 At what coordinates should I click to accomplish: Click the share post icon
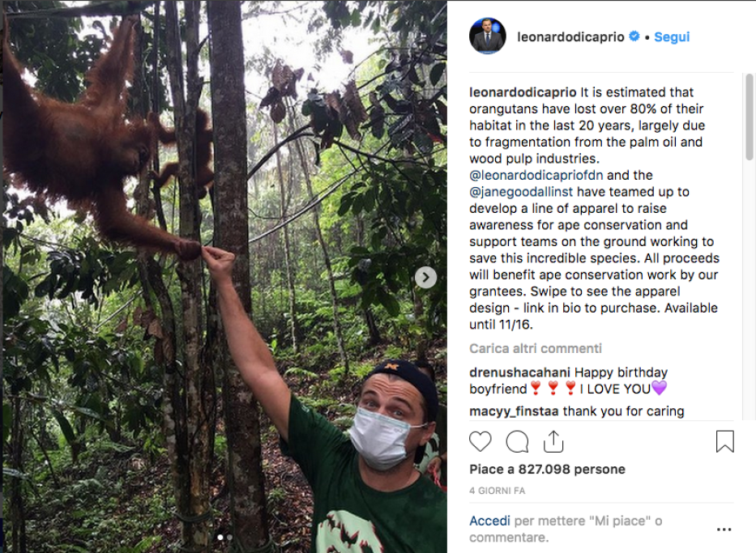[553, 440]
